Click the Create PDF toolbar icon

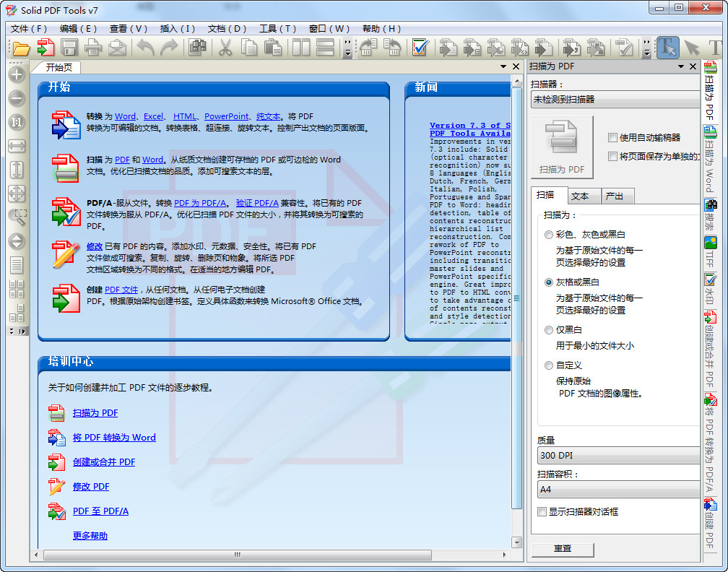[x=45, y=48]
